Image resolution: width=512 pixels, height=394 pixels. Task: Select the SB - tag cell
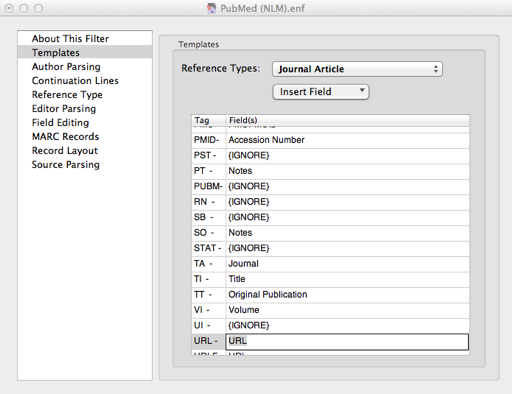pyautogui.click(x=209, y=217)
